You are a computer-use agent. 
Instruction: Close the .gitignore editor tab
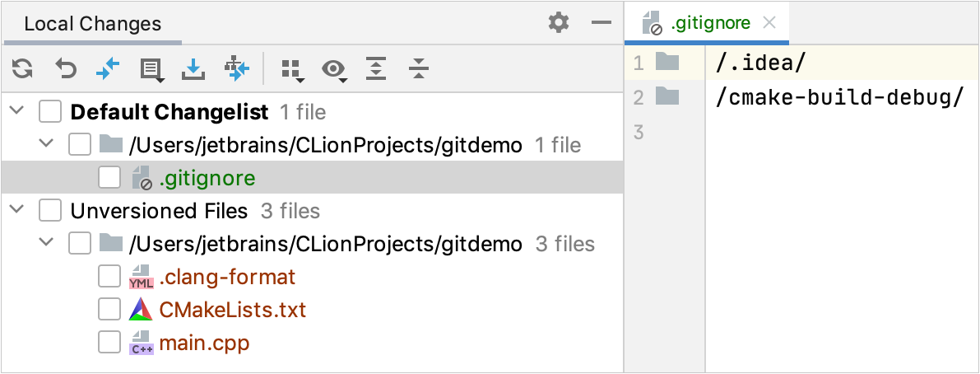[769, 23]
